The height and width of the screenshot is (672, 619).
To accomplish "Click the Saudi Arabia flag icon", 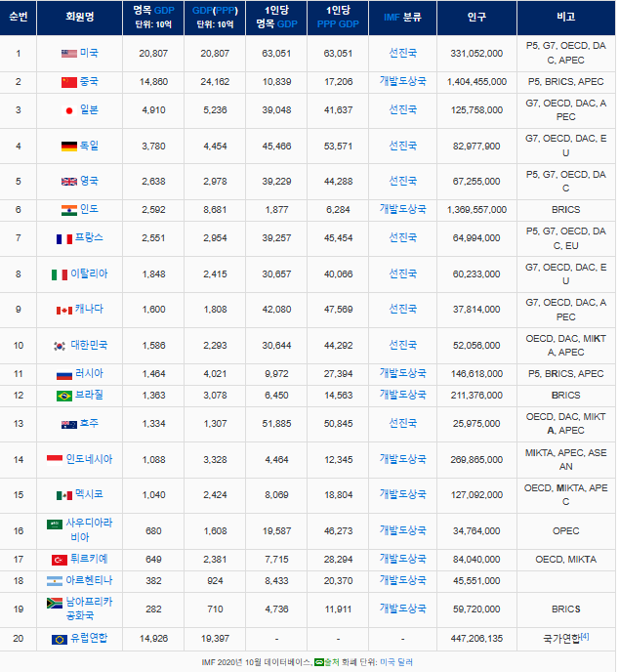I will tap(55, 525).
